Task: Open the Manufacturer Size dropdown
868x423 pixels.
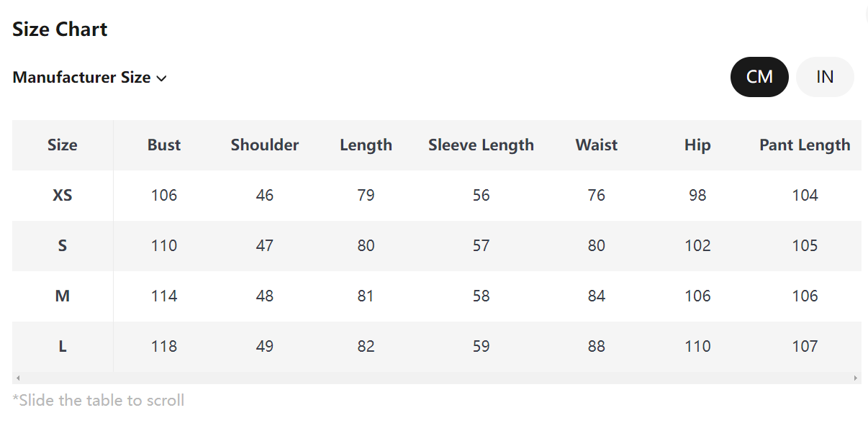Action: (90, 78)
